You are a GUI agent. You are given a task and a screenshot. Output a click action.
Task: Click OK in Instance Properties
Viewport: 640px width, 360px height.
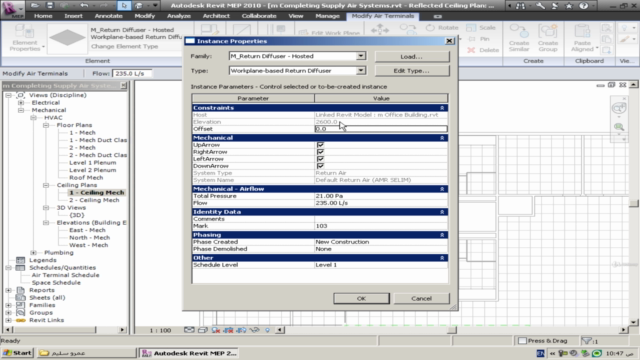coord(361,298)
